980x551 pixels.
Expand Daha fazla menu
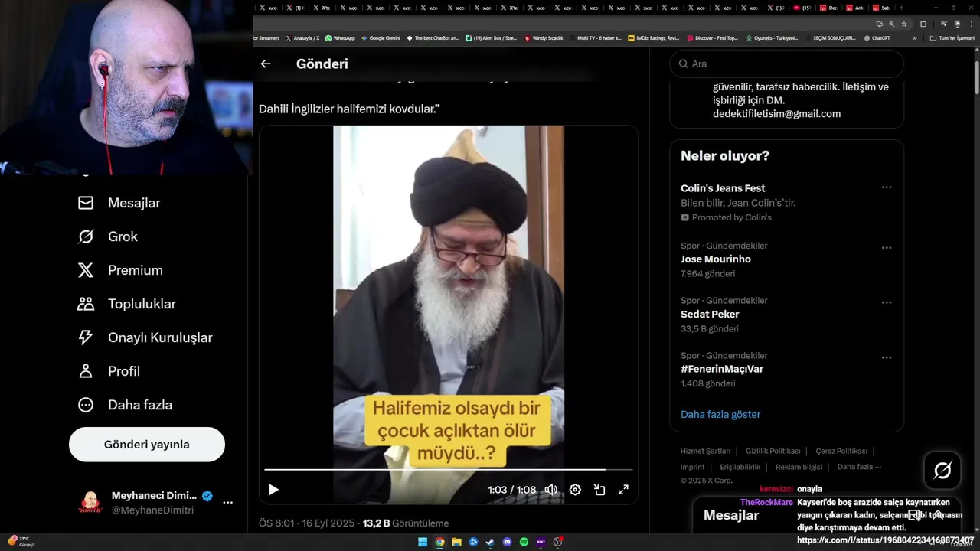click(124, 405)
